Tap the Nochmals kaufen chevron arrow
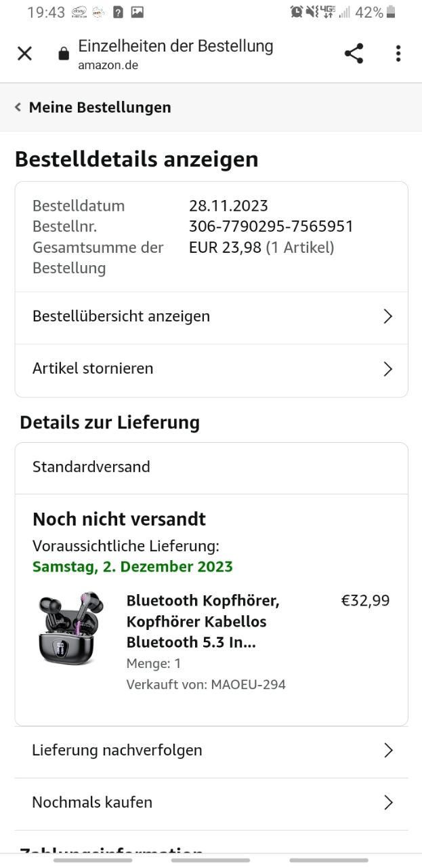 (388, 803)
